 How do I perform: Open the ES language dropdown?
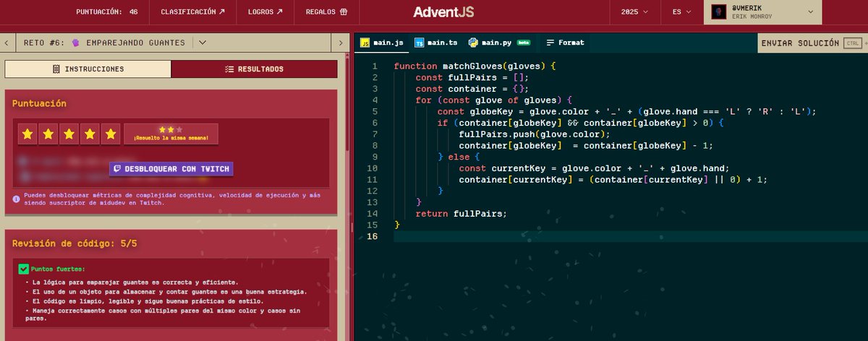[x=681, y=12]
